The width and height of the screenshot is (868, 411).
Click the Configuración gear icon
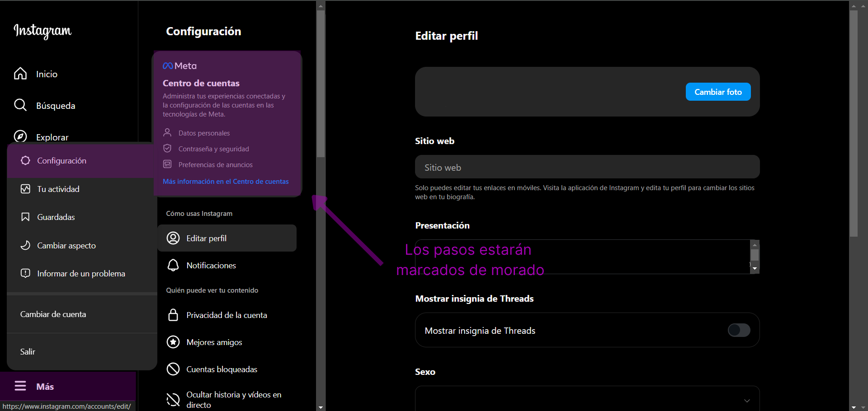pos(25,160)
